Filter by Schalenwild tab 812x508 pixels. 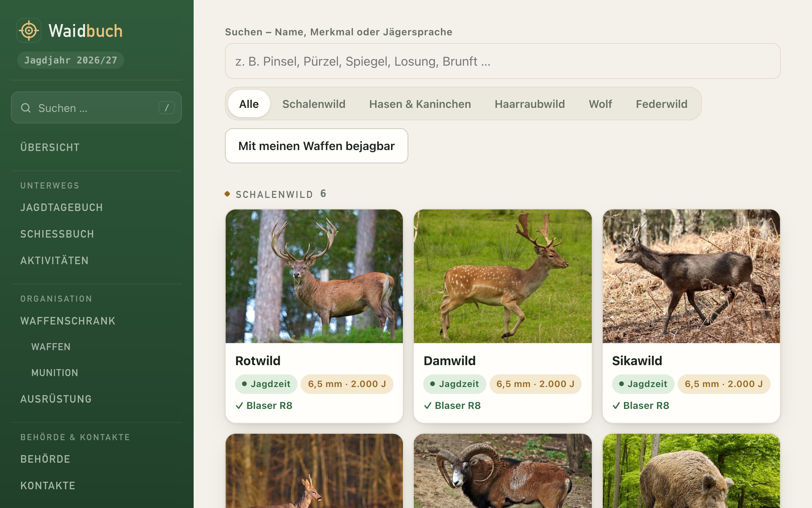(x=314, y=104)
